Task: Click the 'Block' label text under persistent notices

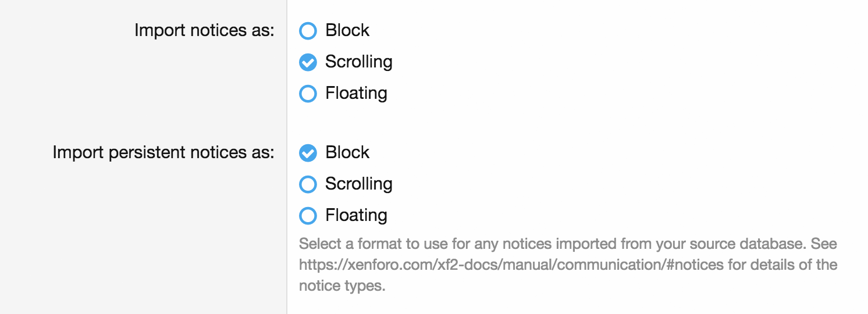Action: [x=347, y=152]
